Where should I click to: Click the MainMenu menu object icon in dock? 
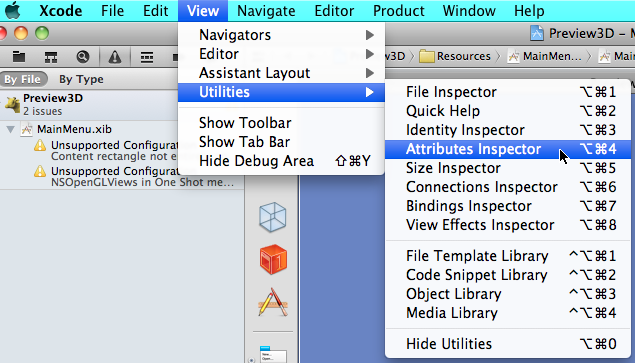273,354
